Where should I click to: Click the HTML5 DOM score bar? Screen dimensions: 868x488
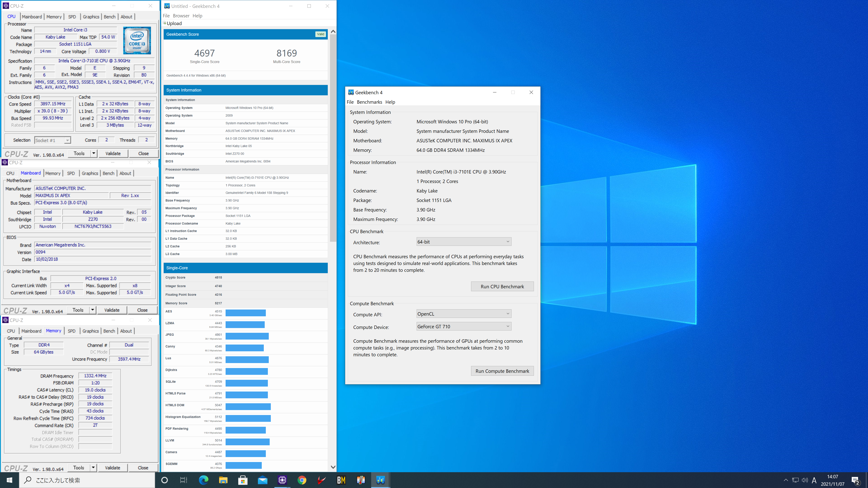(x=248, y=406)
